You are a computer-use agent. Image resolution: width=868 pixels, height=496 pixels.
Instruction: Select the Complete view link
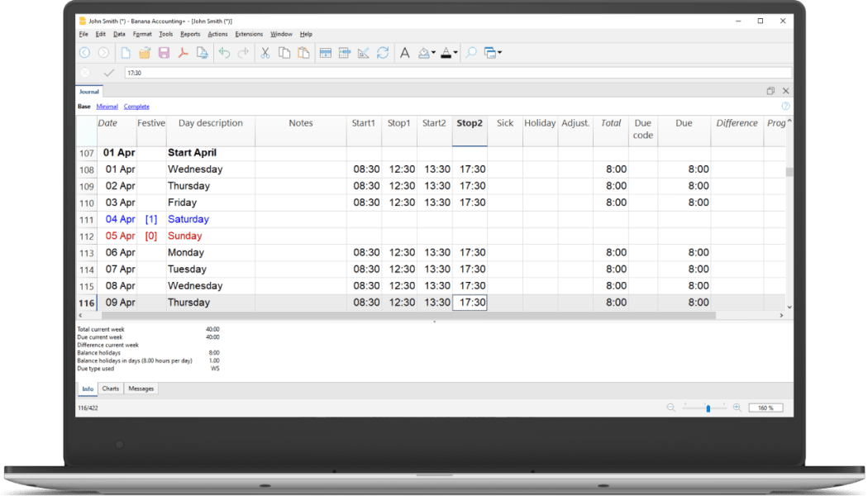pos(136,106)
